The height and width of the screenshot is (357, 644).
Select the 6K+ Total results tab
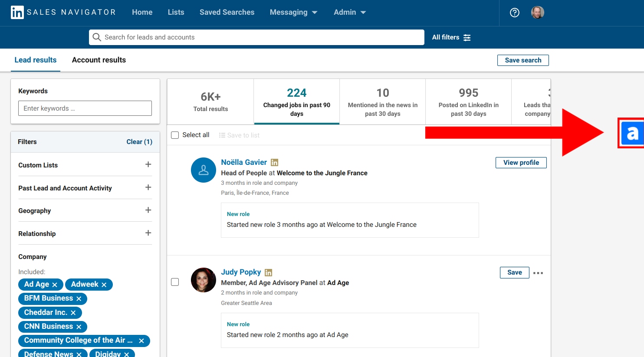click(x=210, y=102)
